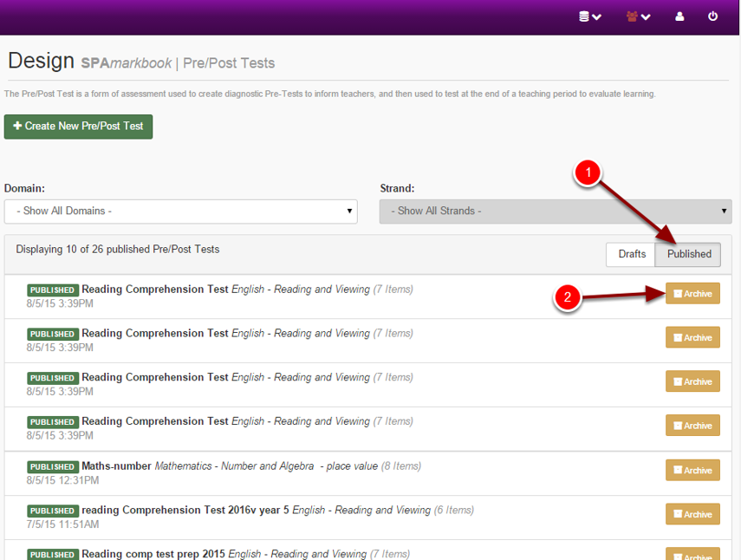The height and width of the screenshot is (560, 741).
Task: Open Reading comp test prep 2015
Action: [x=153, y=554]
